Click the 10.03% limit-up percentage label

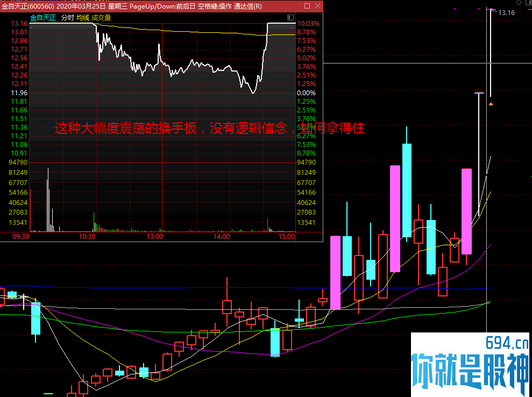pyautogui.click(x=308, y=24)
